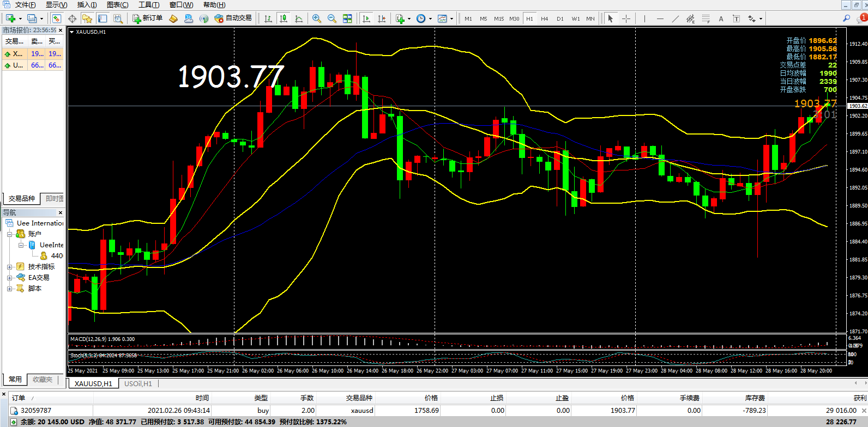Open the notifications chat icon
Image resolution: width=868 pixels, height=427 pixels.
point(861,19)
